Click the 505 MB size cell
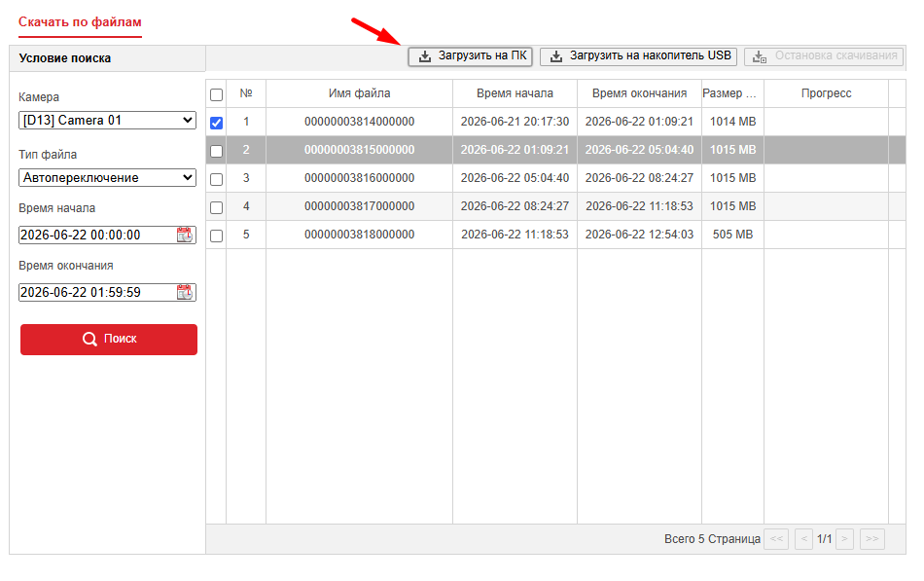Viewport: 924px width, 581px height. point(732,235)
